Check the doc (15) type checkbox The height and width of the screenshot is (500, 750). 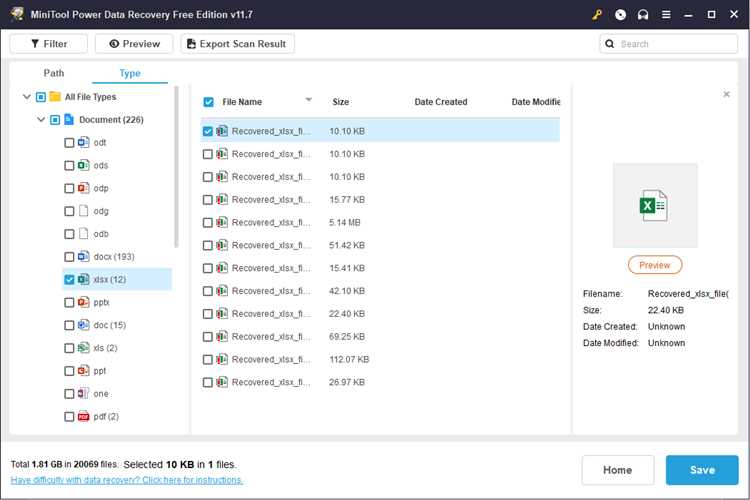pos(69,325)
